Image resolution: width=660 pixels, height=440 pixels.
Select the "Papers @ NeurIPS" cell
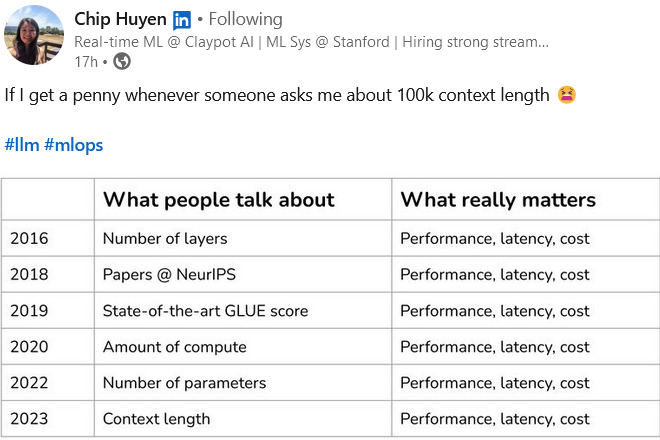[168, 275]
